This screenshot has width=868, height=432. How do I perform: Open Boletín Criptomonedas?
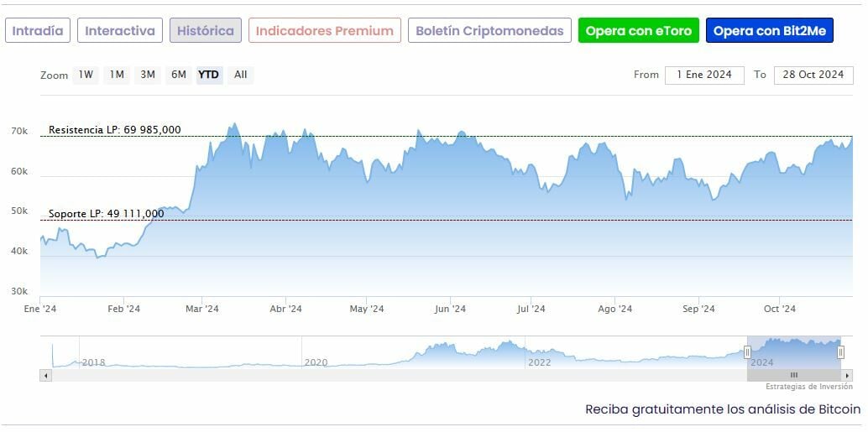[x=490, y=31]
